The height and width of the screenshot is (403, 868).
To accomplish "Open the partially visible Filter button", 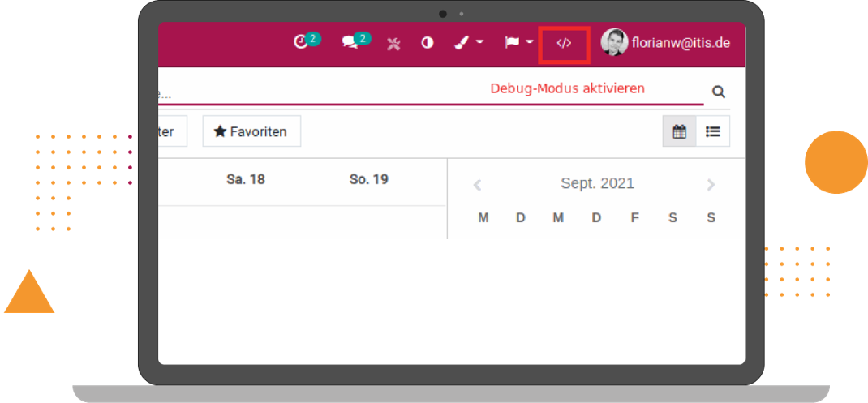I will pyautogui.click(x=170, y=131).
